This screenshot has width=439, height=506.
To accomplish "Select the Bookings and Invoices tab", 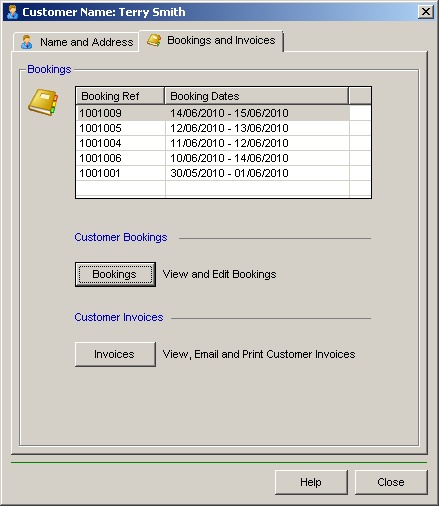I will [x=211, y=41].
